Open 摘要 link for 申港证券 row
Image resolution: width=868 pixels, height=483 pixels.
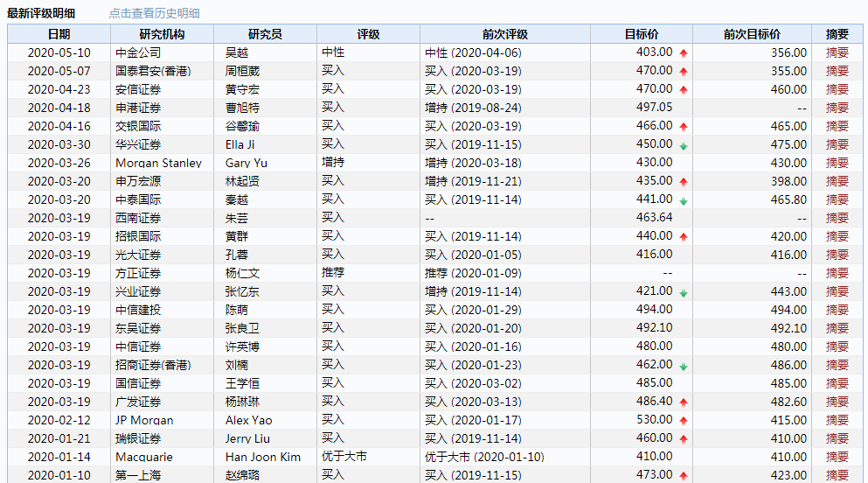(837, 108)
